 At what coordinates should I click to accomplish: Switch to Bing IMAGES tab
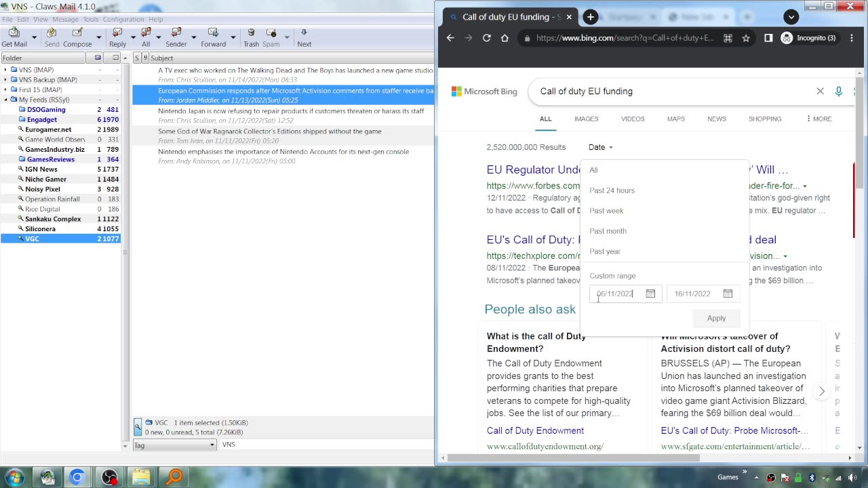[587, 119]
